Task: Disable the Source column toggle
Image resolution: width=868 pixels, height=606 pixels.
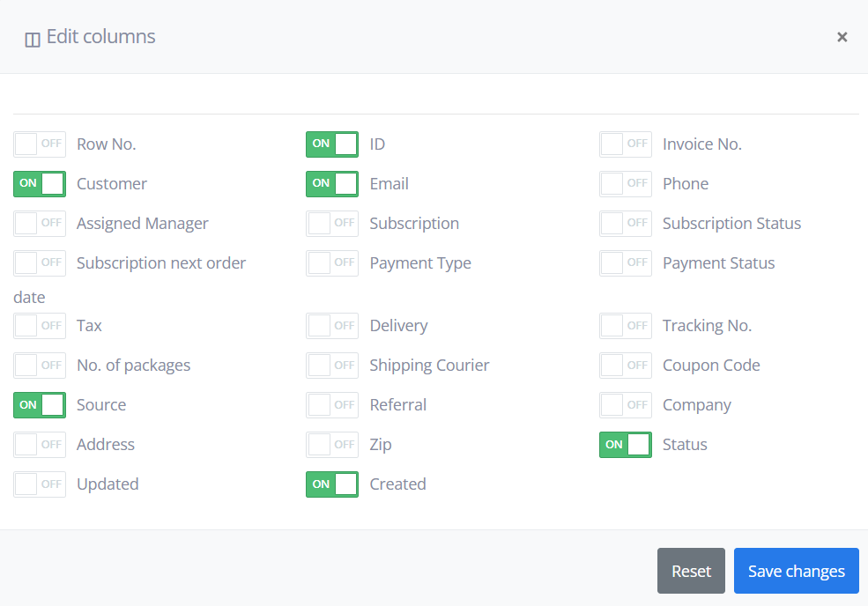Action: 40,405
